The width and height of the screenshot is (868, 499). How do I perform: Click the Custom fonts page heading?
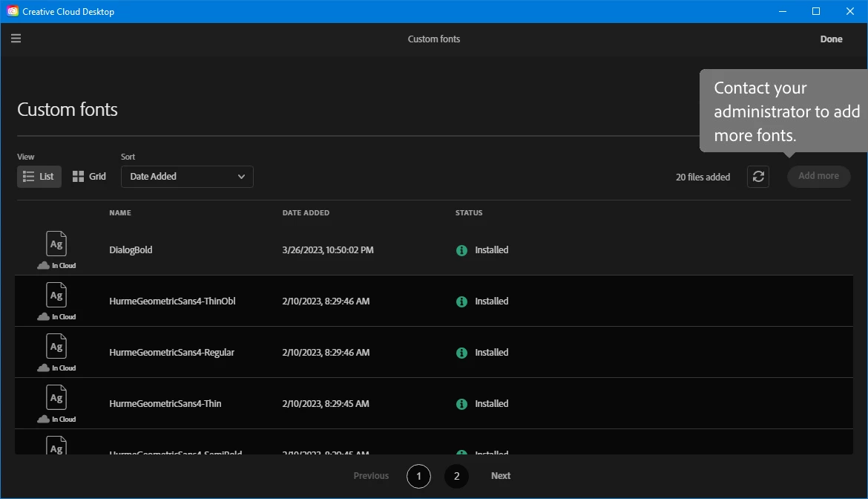[x=68, y=110]
